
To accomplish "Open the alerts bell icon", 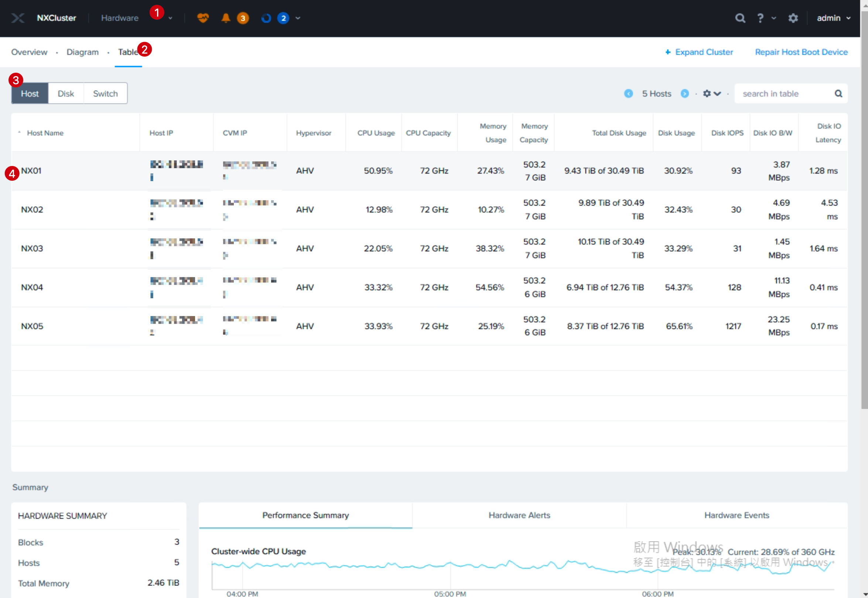I will (x=226, y=18).
